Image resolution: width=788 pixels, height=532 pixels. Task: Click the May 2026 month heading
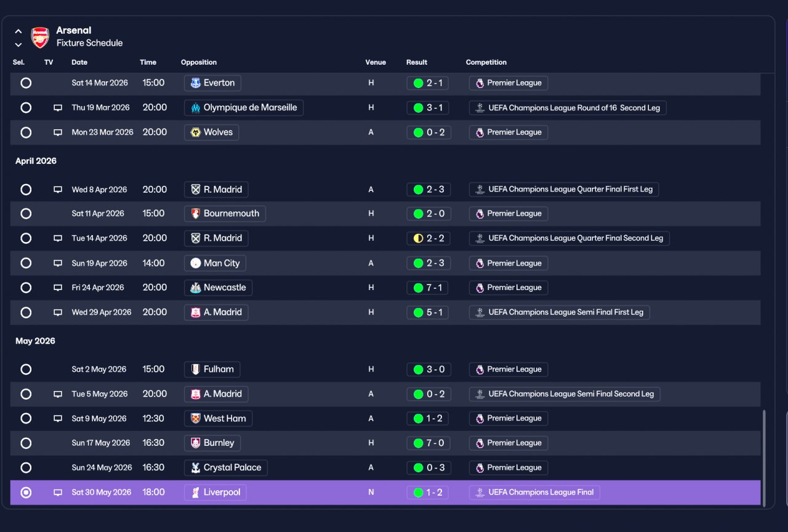[35, 341]
